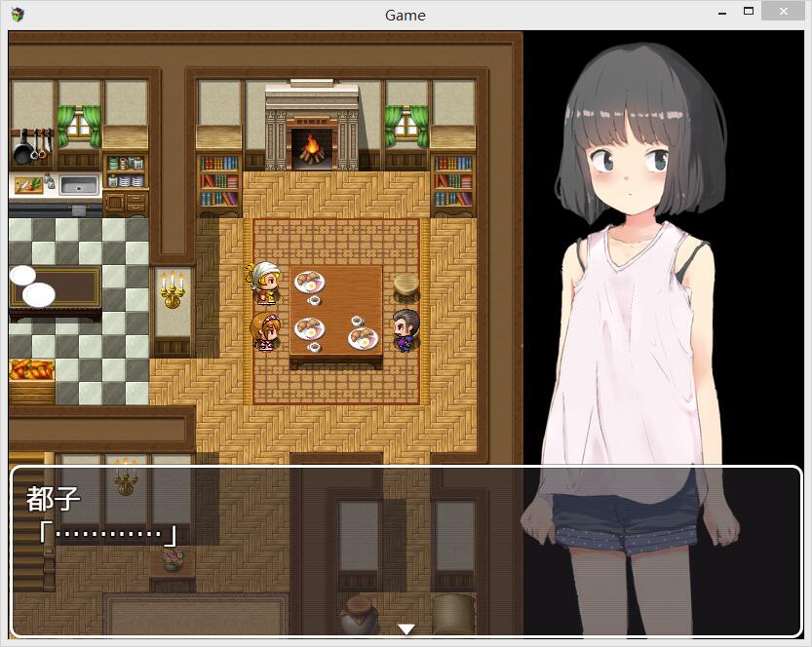Click the hanging frying pans in kitchen
812x647 pixels.
click(29, 147)
